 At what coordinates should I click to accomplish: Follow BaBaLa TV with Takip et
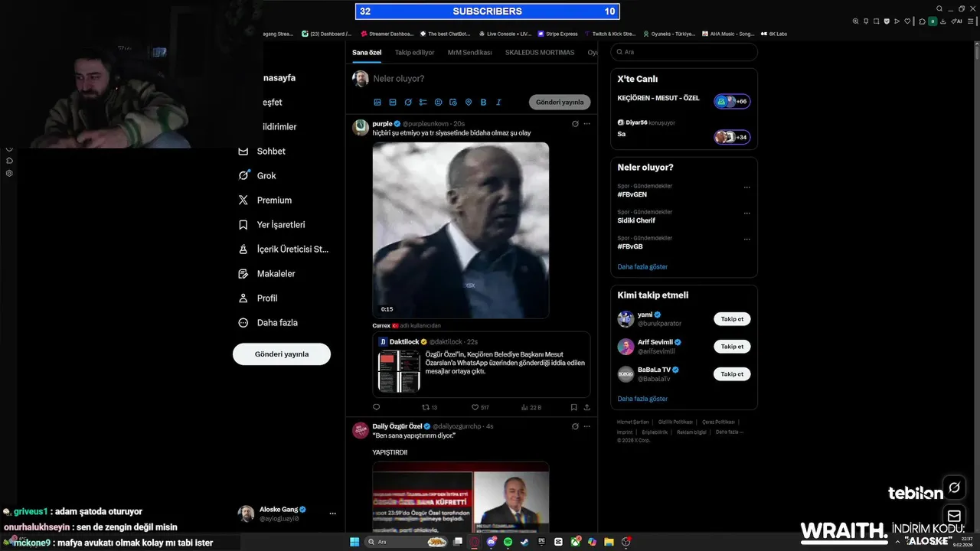(732, 374)
